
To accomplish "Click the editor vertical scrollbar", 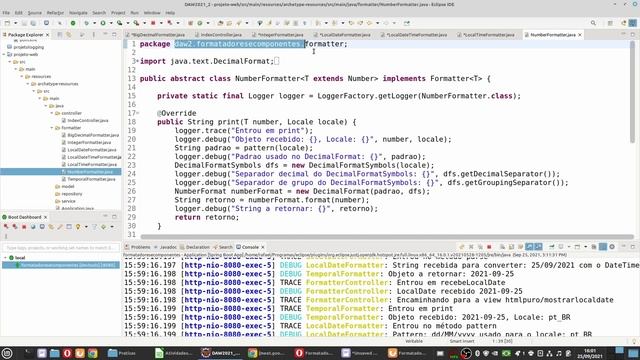I will 632,92.
